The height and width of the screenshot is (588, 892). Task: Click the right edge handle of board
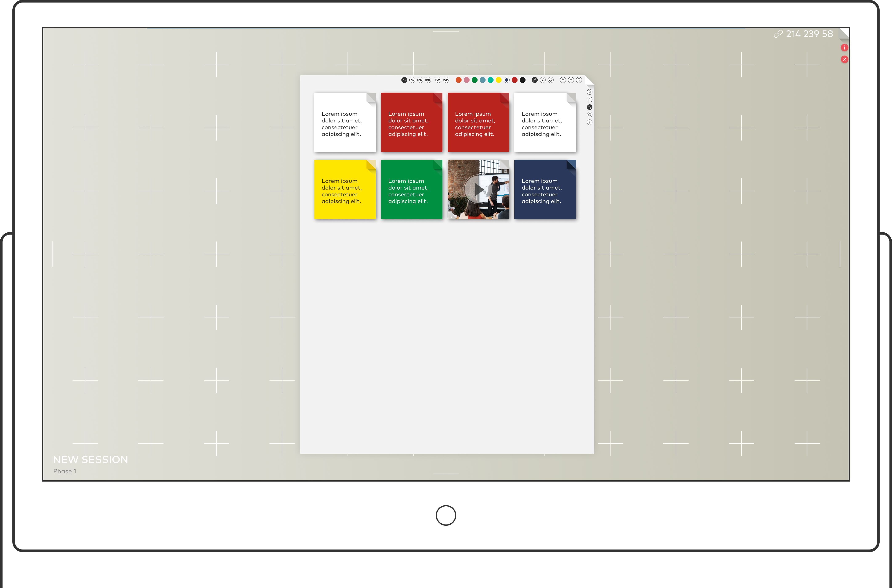(x=840, y=254)
